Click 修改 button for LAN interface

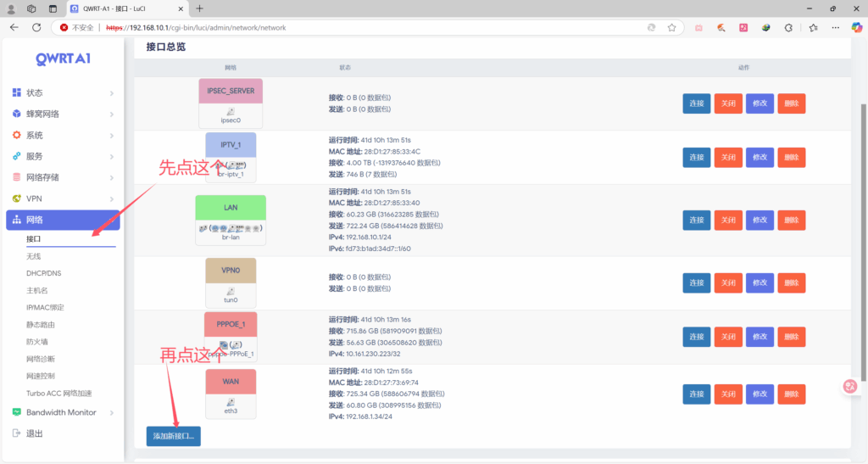click(x=759, y=221)
